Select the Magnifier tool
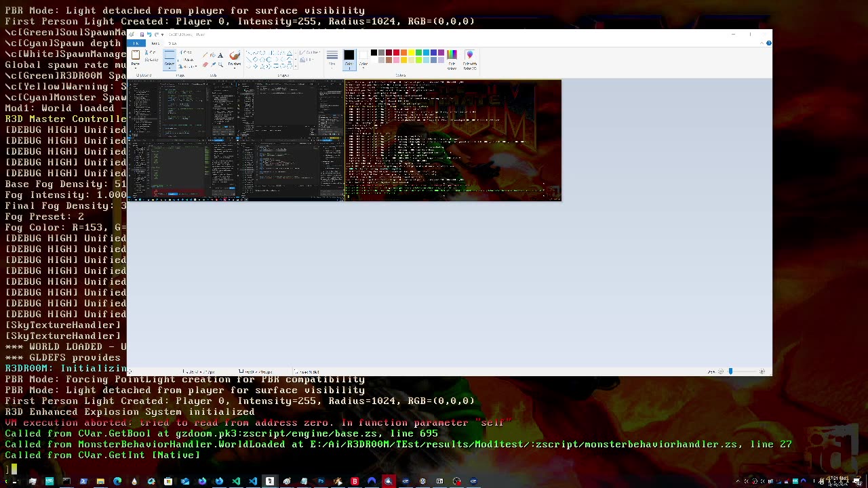868x488 pixels. pyautogui.click(x=220, y=64)
